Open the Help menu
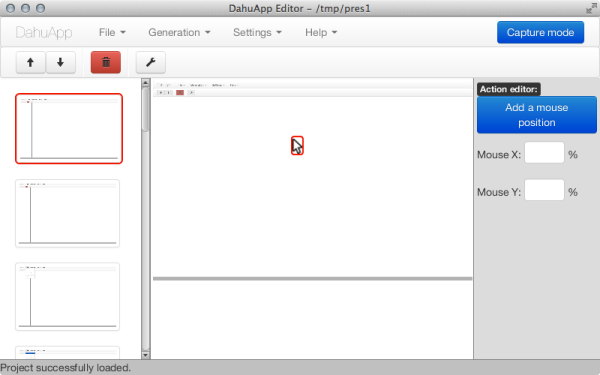 321,33
